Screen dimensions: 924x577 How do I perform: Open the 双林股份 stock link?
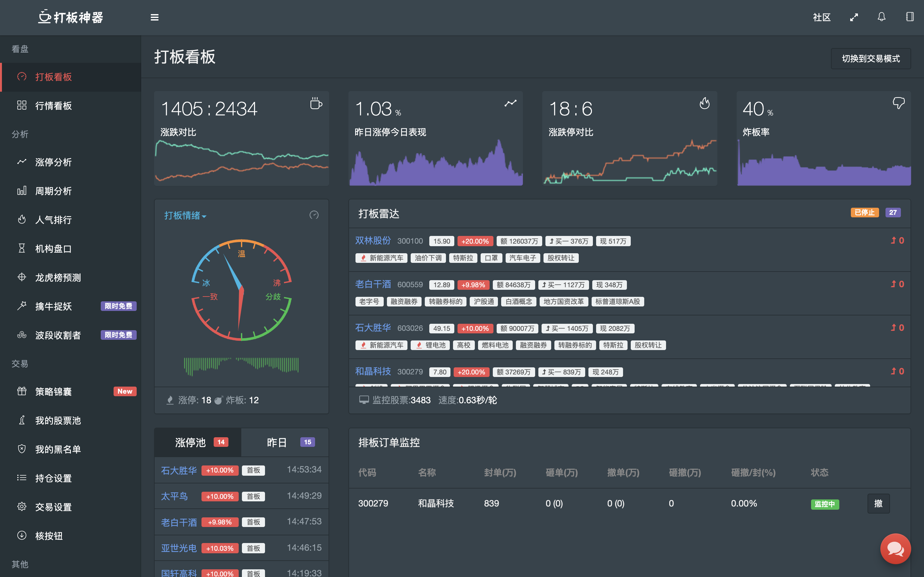click(x=373, y=241)
